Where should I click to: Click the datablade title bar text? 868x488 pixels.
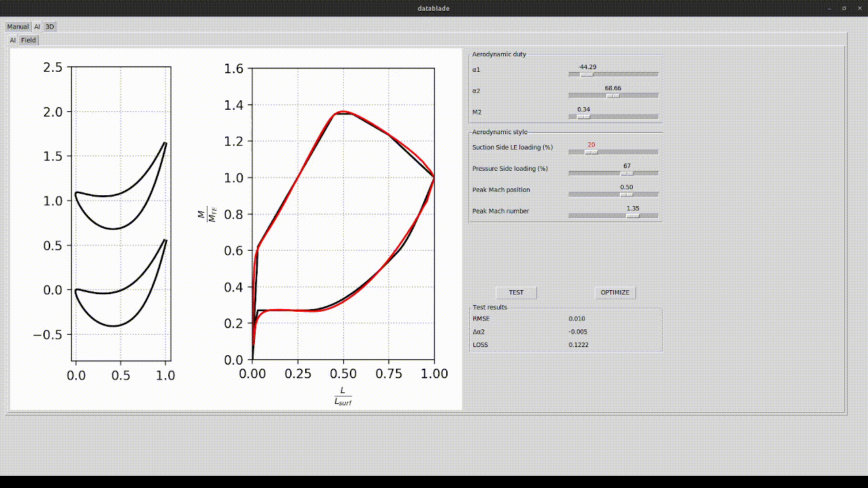pos(433,8)
